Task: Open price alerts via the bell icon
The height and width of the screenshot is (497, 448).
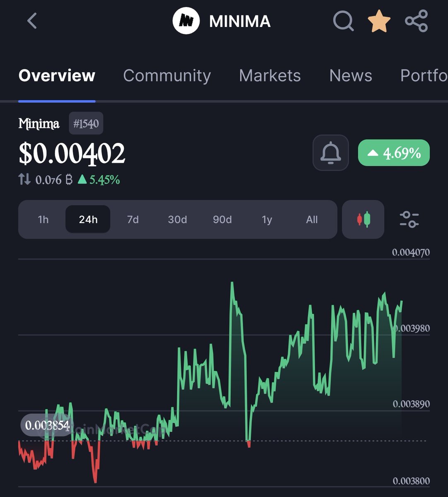Action: click(x=331, y=153)
